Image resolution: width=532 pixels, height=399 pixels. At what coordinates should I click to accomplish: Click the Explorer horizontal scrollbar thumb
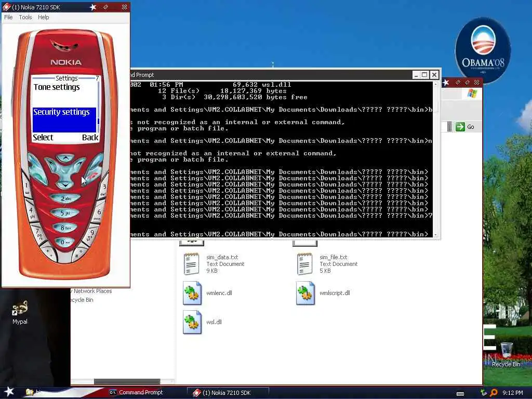coord(127,382)
